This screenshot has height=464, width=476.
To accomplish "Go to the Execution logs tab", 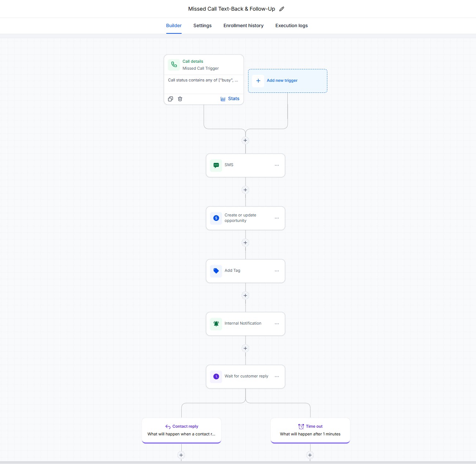I will coord(292,26).
